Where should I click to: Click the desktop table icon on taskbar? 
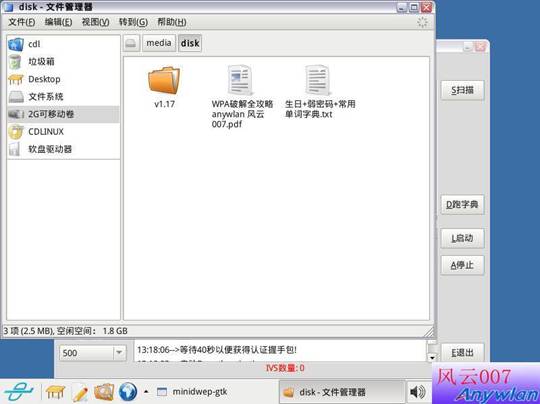55,392
